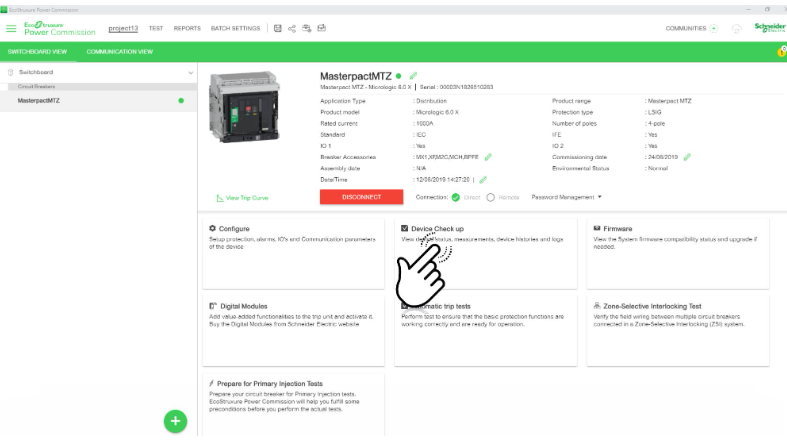The height and width of the screenshot is (444, 787).
Task: Click the Application Type value Distribution
Action: coord(431,101)
